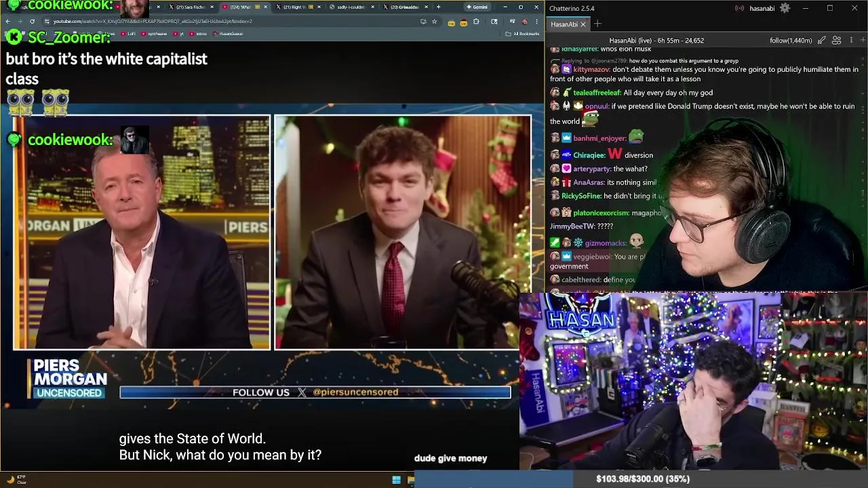Open Windows Start button
868x488 pixels.
pyautogui.click(x=396, y=480)
